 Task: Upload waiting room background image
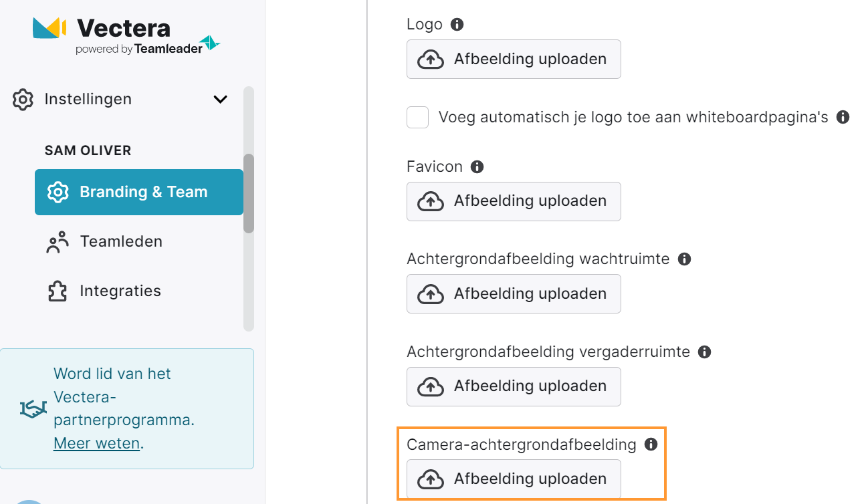coord(514,294)
